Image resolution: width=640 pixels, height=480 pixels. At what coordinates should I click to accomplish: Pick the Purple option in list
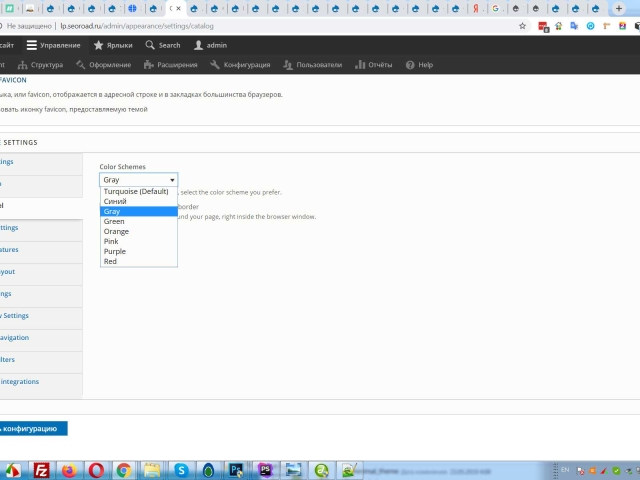coord(115,251)
